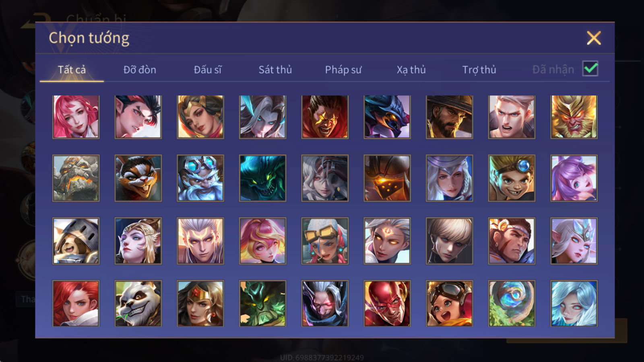
Task: Close the Chọn tướng dialog
Action: (x=594, y=38)
